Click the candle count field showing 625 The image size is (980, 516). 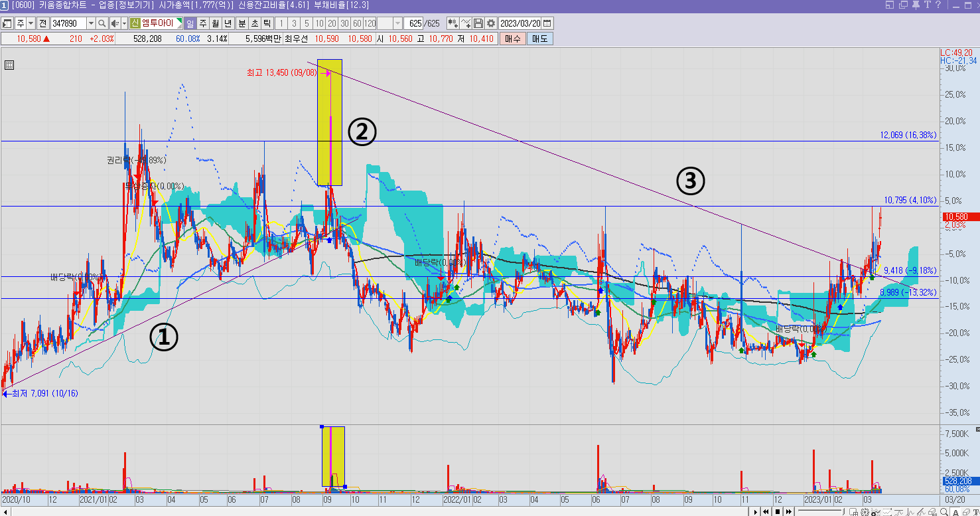pos(413,23)
